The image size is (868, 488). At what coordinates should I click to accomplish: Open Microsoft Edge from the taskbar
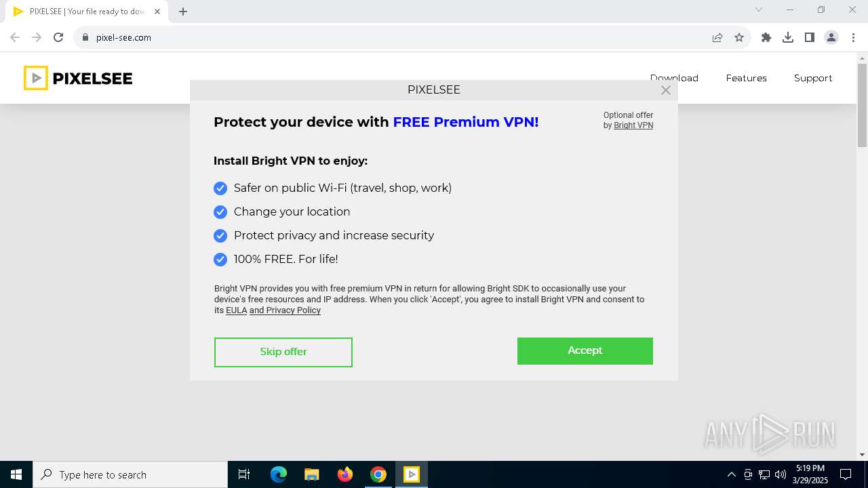point(279,474)
